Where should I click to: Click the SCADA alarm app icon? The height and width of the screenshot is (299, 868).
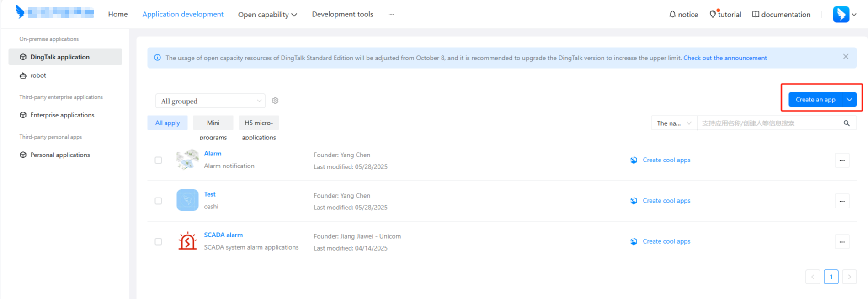(187, 241)
